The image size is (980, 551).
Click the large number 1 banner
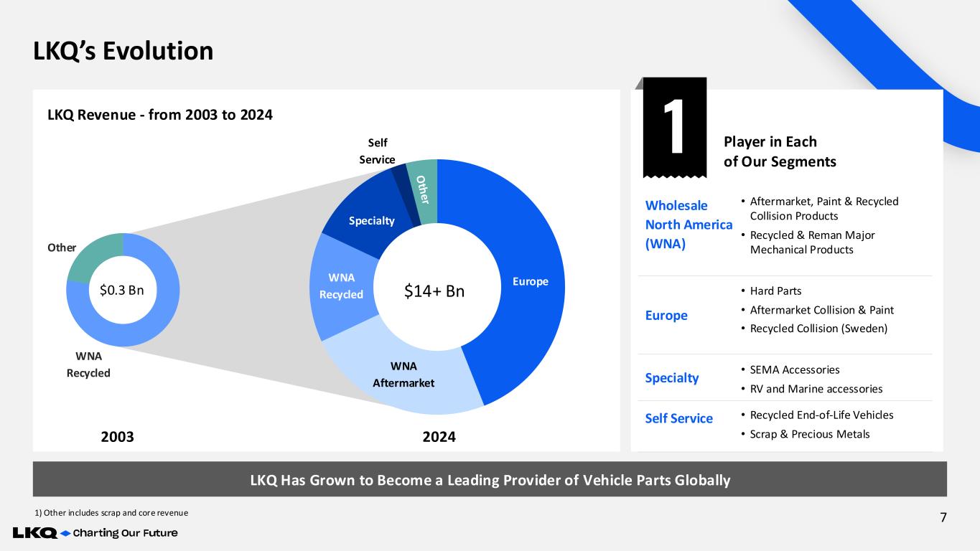pyautogui.click(x=675, y=127)
